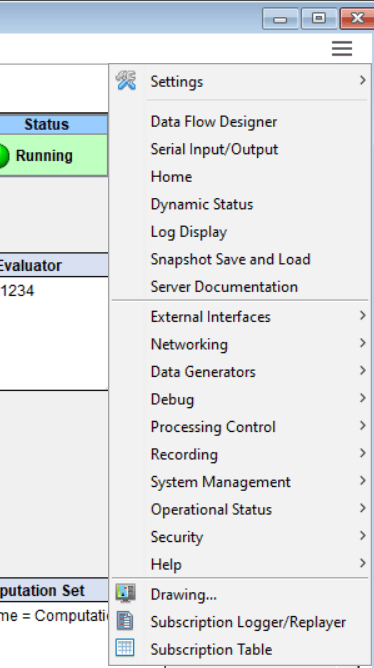Expand the System Management submenu arrow
This screenshot has height=668, width=374.
point(362,481)
